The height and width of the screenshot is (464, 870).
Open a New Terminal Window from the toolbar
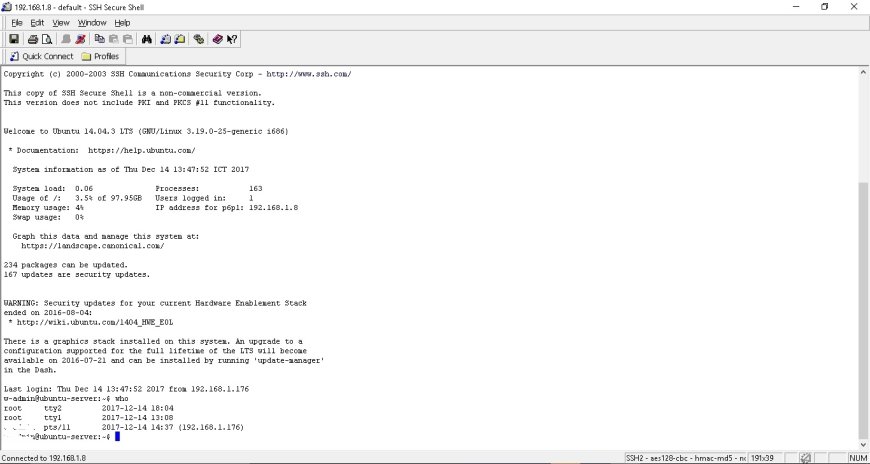coord(165,39)
